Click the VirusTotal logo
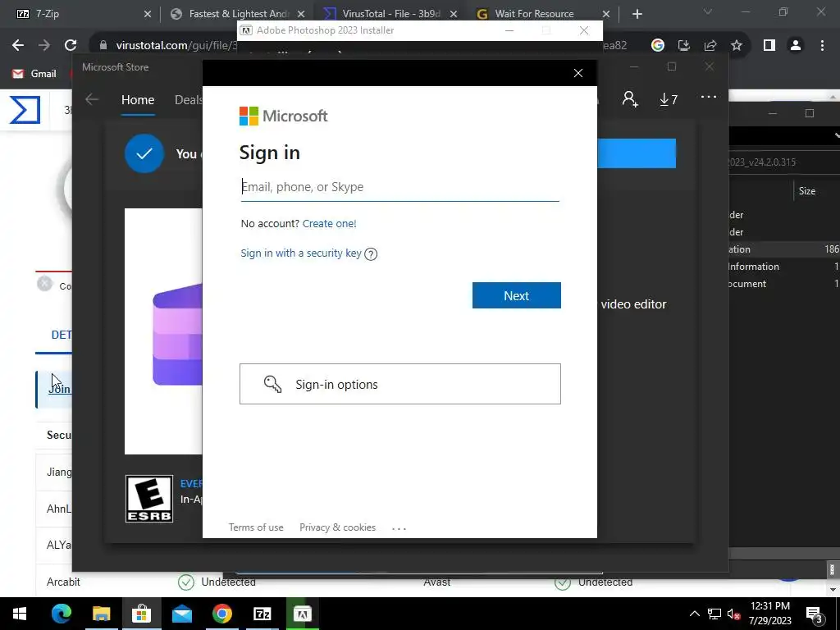The width and height of the screenshot is (840, 630). pos(25,110)
